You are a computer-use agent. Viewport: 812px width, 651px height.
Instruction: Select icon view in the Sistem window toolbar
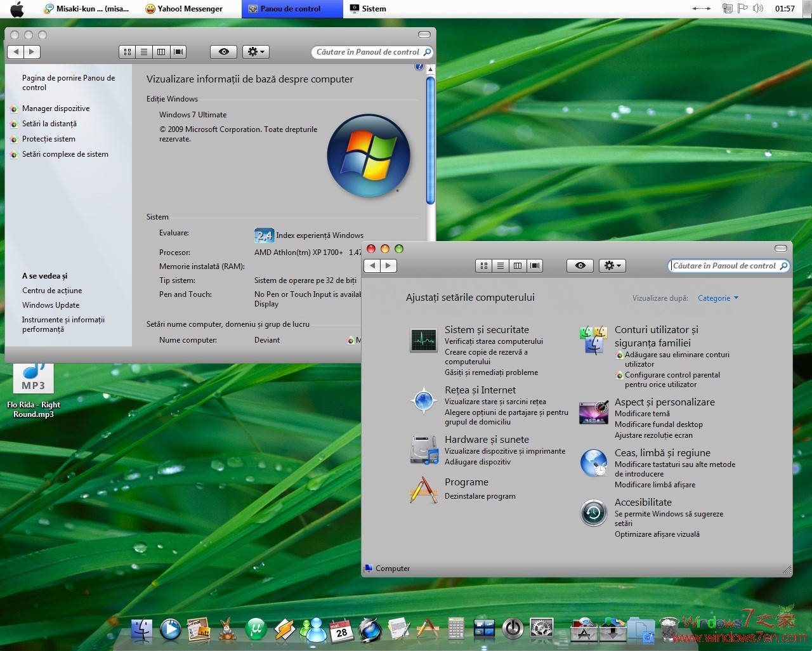(x=128, y=52)
